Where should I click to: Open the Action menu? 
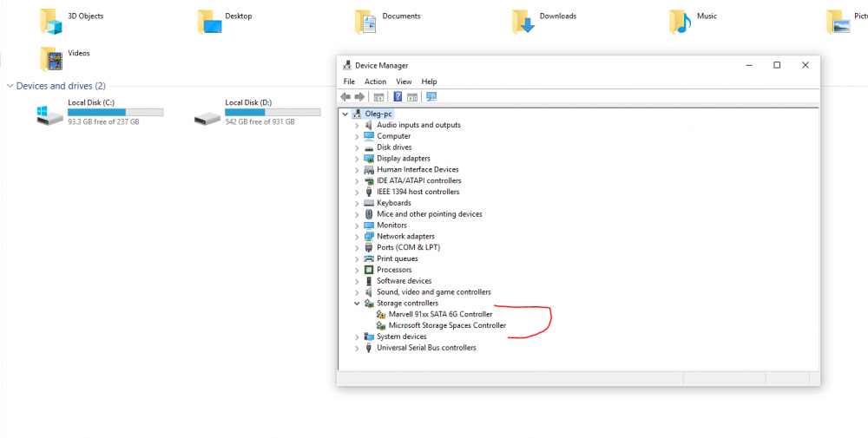point(375,82)
